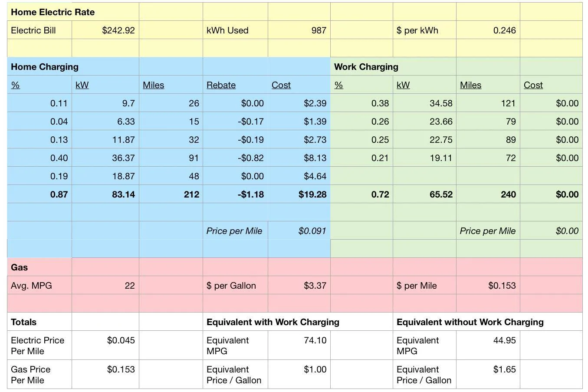Select the Electric Price Per Mile value $0.045
Viewport: 588px width, 392px height.
[x=105, y=345]
